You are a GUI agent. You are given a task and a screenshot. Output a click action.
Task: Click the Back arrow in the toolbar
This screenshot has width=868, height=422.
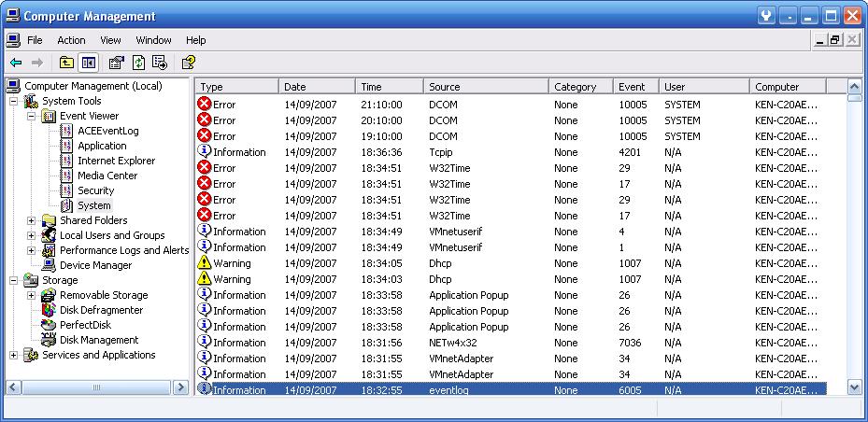tap(16, 63)
